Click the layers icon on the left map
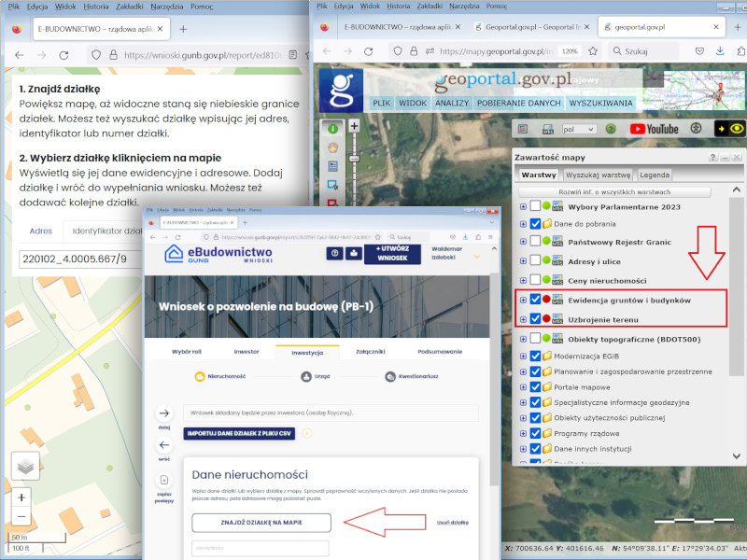The width and height of the screenshot is (747, 560). coord(25,466)
